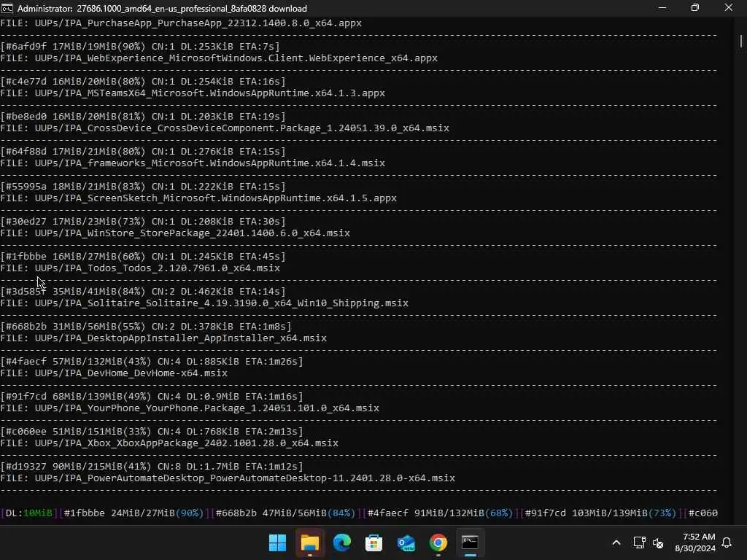
Task: Click the DevHome msix file line
Action: 114,373
